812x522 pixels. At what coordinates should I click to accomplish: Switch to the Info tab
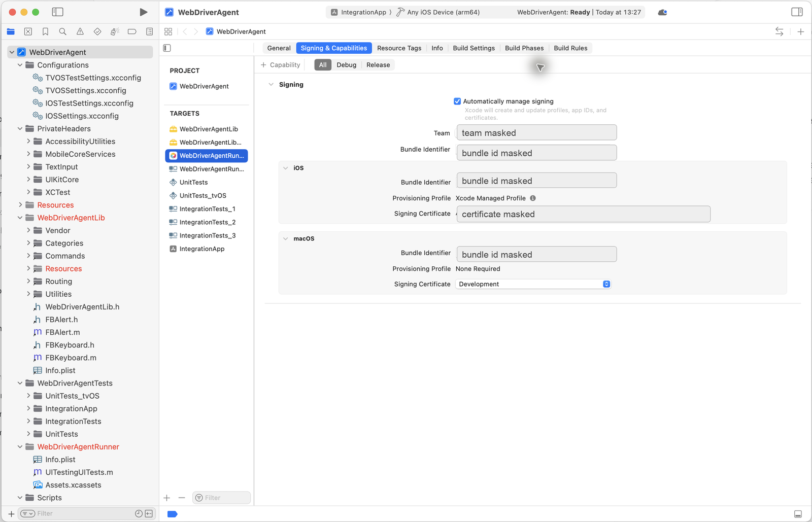click(x=437, y=48)
